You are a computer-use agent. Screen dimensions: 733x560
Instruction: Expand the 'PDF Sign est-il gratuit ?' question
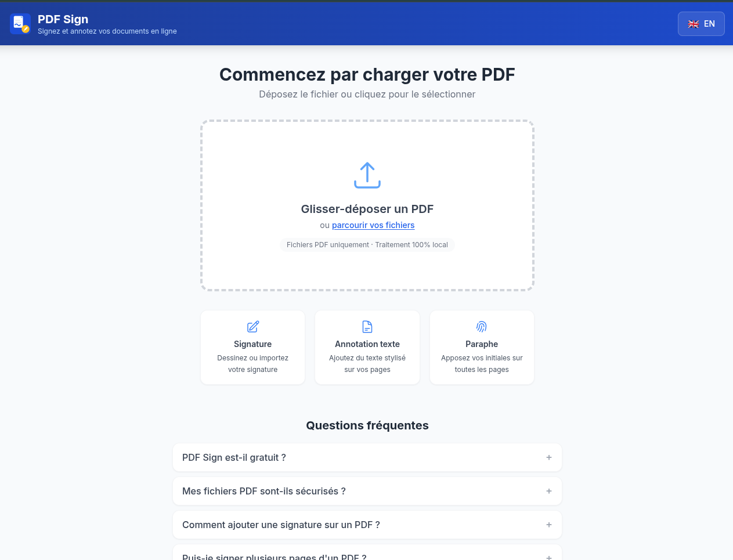pyautogui.click(x=234, y=457)
